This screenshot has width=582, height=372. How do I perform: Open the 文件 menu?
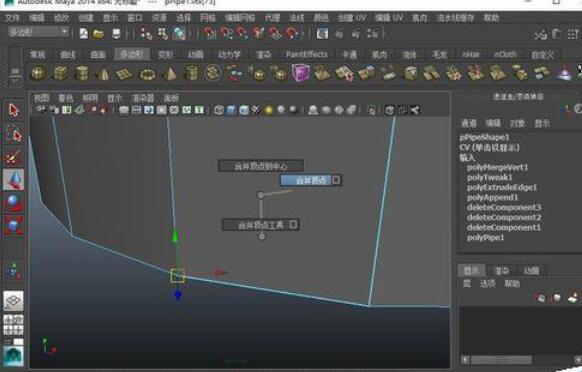point(12,18)
